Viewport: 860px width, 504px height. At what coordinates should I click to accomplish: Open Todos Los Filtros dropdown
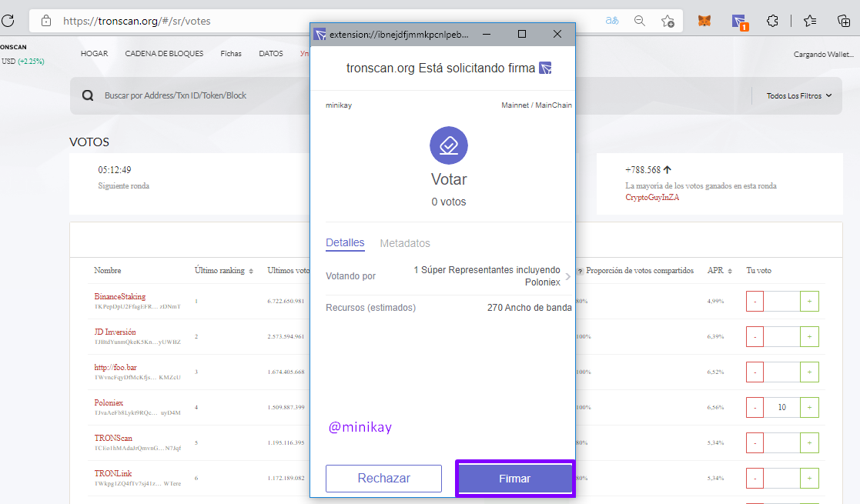tap(799, 95)
